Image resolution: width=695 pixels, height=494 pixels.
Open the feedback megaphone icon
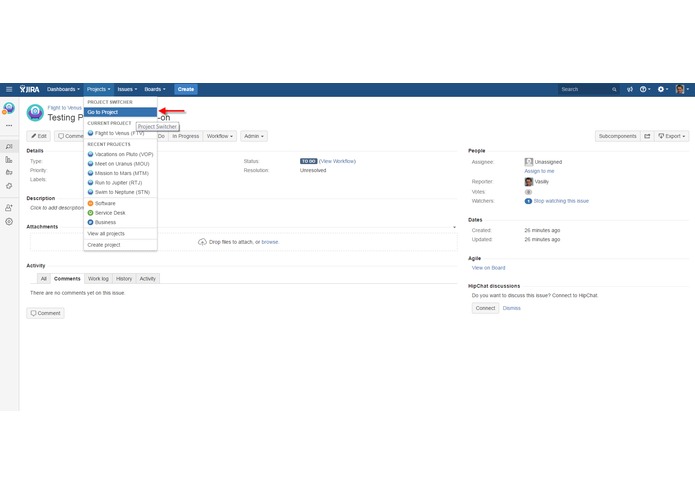pyautogui.click(x=629, y=89)
